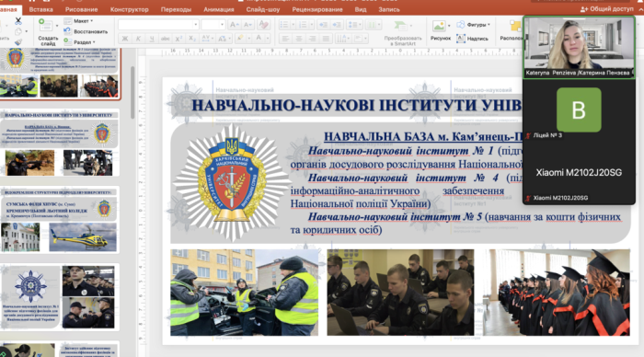Toggle italic К formatting
Screen dimensions: 644x357
(x=138, y=39)
